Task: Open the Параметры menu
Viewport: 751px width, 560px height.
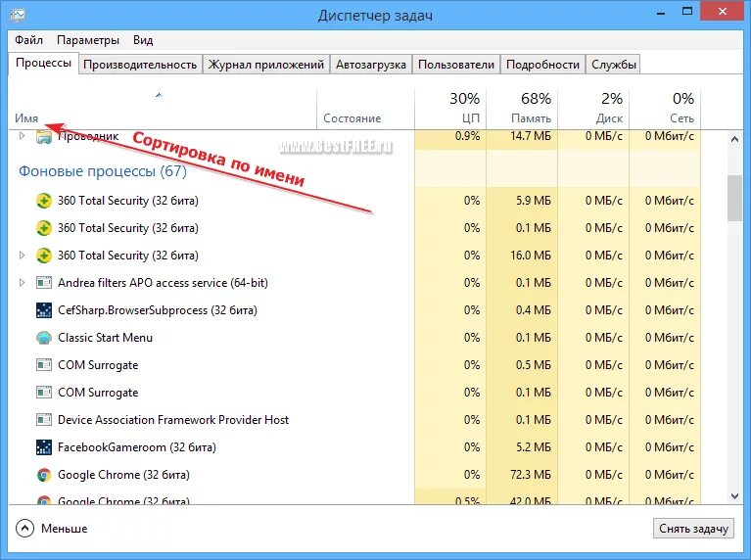Action: pyautogui.click(x=88, y=40)
